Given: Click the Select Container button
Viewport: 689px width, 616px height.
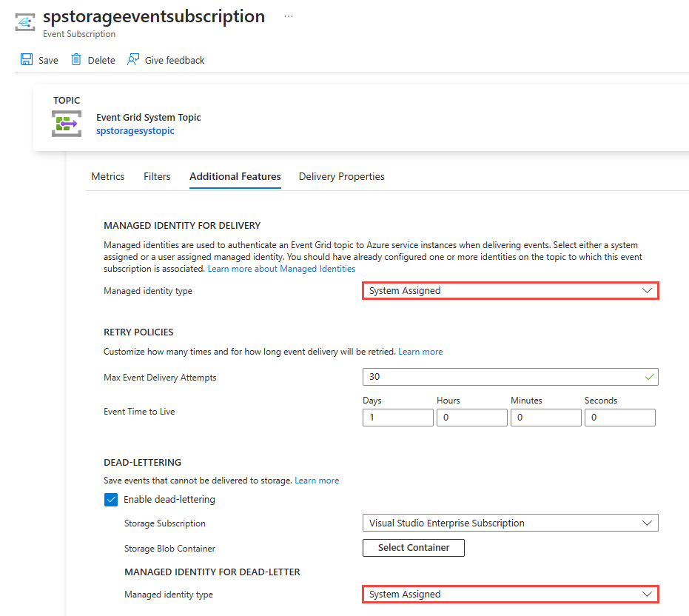Looking at the screenshot, I should pos(413,548).
